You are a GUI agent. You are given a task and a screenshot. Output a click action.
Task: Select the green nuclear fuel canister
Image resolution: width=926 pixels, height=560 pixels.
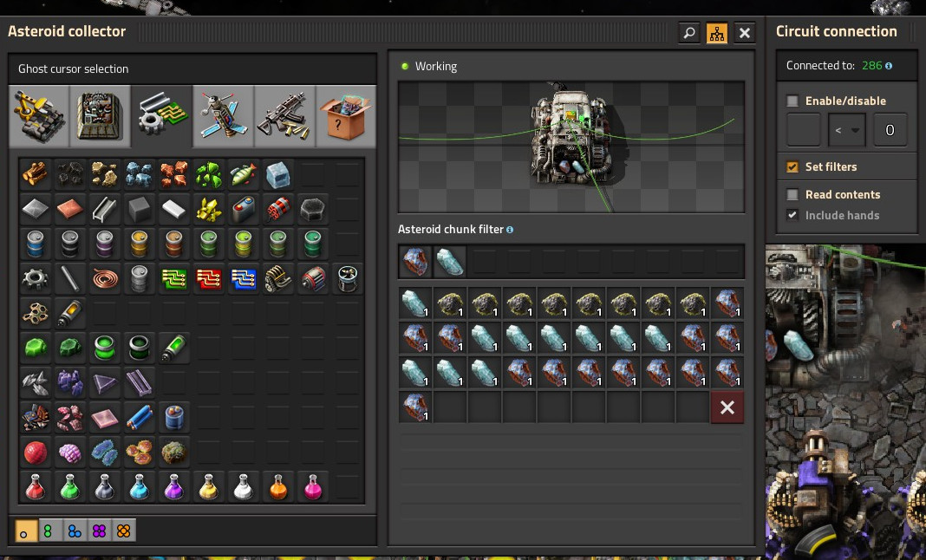coord(174,348)
